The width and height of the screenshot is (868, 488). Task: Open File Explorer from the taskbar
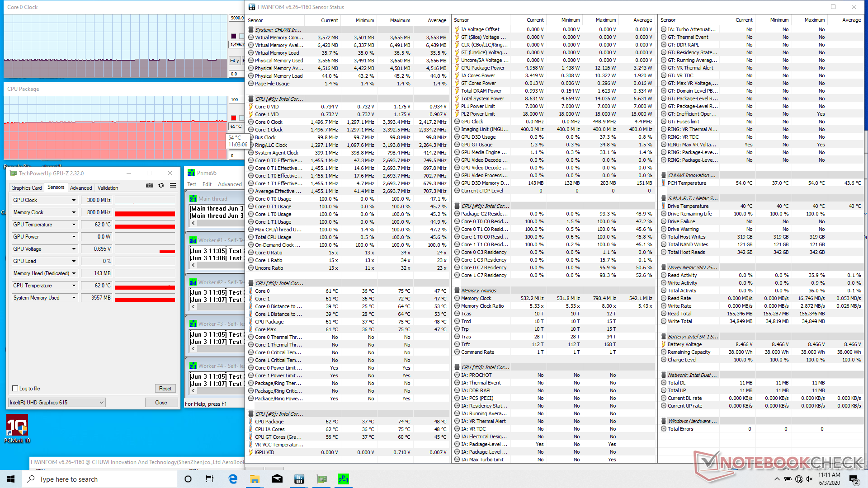pyautogui.click(x=255, y=479)
